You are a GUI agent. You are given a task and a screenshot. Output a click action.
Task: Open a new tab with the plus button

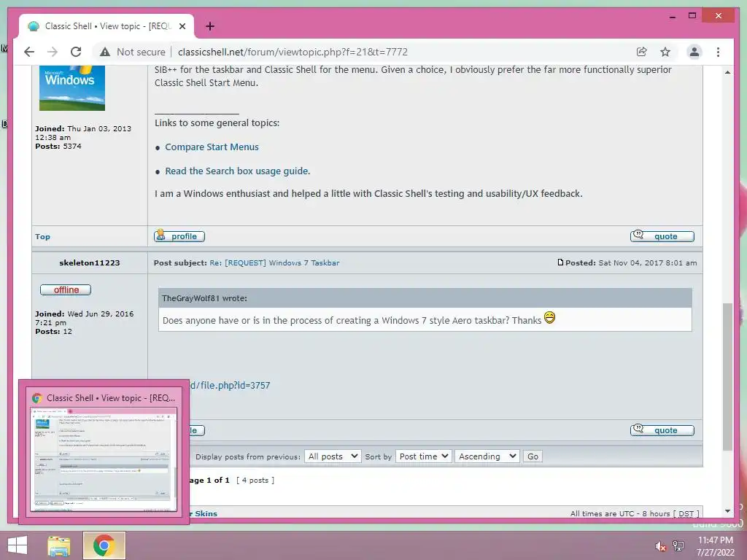[x=209, y=26]
